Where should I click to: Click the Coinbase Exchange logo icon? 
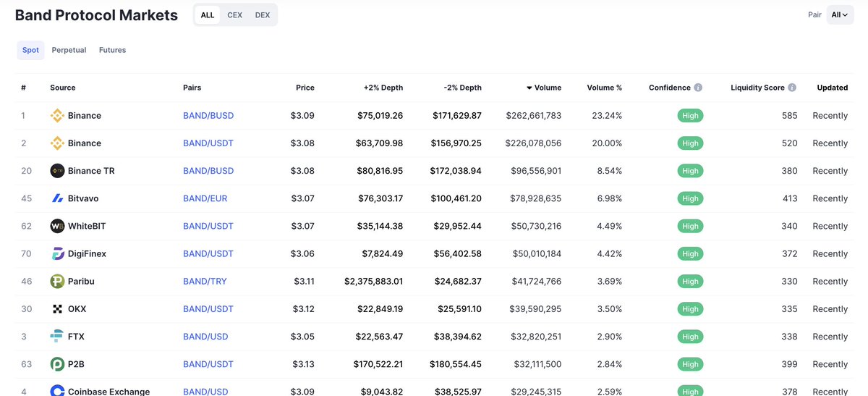(x=57, y=391)
